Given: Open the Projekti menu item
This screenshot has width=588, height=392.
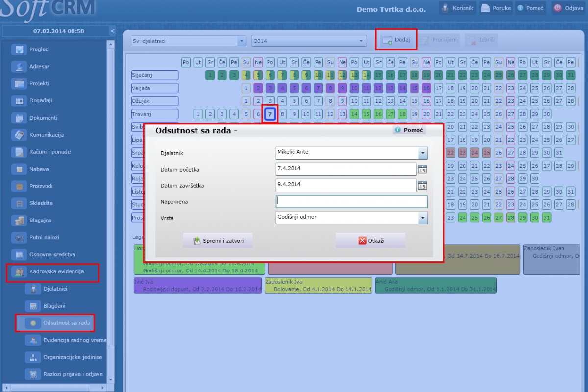Looking at the screenshot, I should pos(39,84).
